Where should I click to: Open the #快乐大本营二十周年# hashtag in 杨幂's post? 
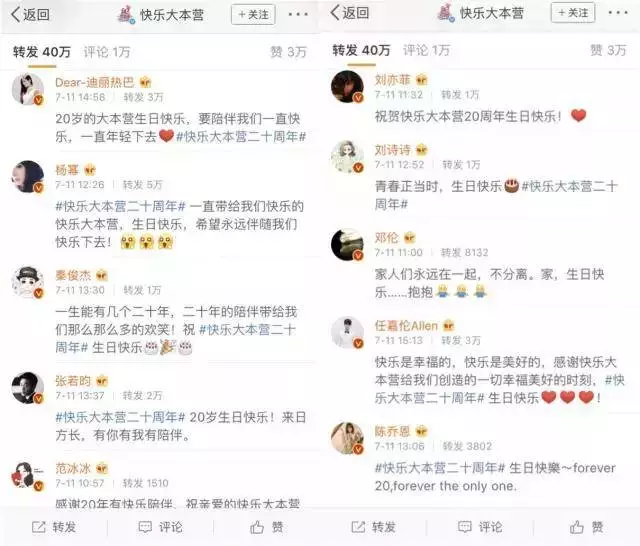[120, 206]
